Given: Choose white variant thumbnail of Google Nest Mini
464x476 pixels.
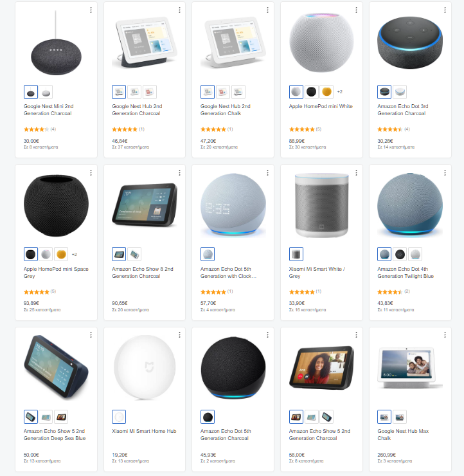Looking at the screenshot, I should tap(46, 92).
